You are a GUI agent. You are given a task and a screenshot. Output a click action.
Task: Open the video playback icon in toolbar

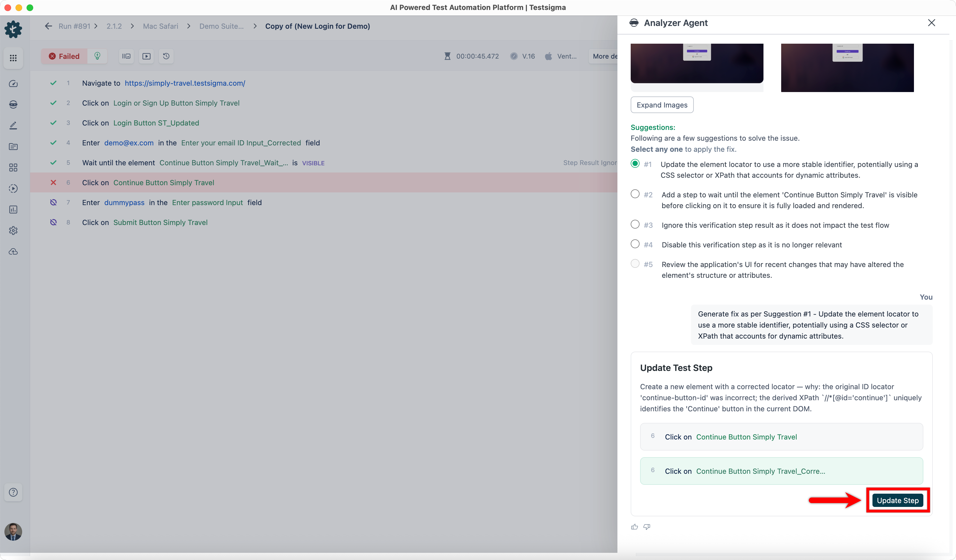click(146, 56)
